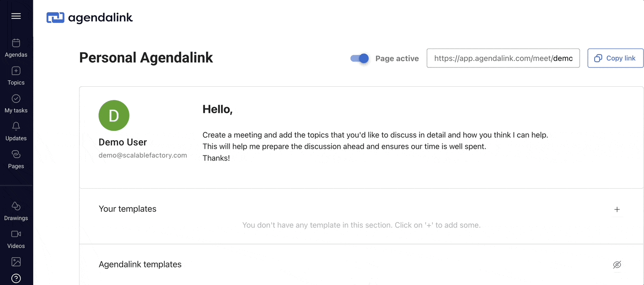Open the Agendas calendar icon
This screenshot has height=285, width=644.
click(16, 43)
